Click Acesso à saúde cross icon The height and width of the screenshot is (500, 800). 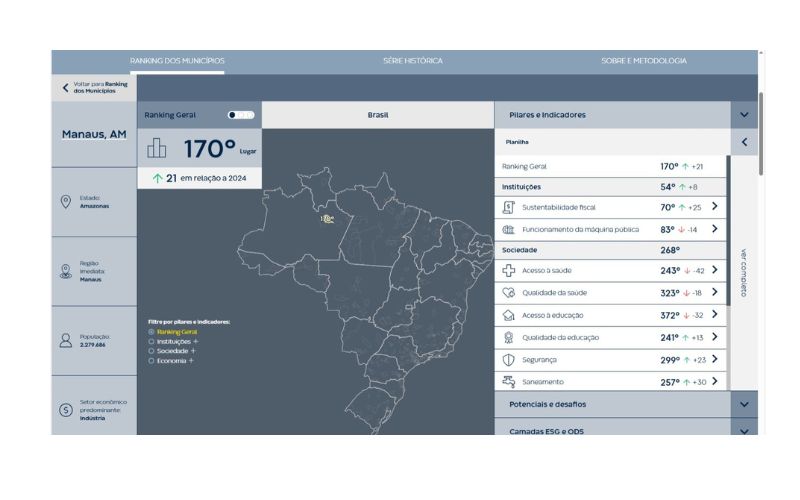pyautogui.click(x=509, y=270)
